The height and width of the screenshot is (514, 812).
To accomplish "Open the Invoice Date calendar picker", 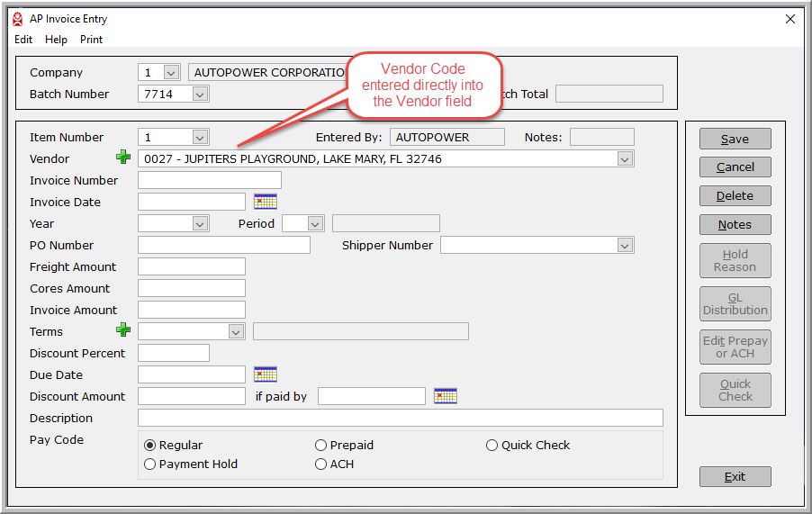I will (x=266, y=202).
